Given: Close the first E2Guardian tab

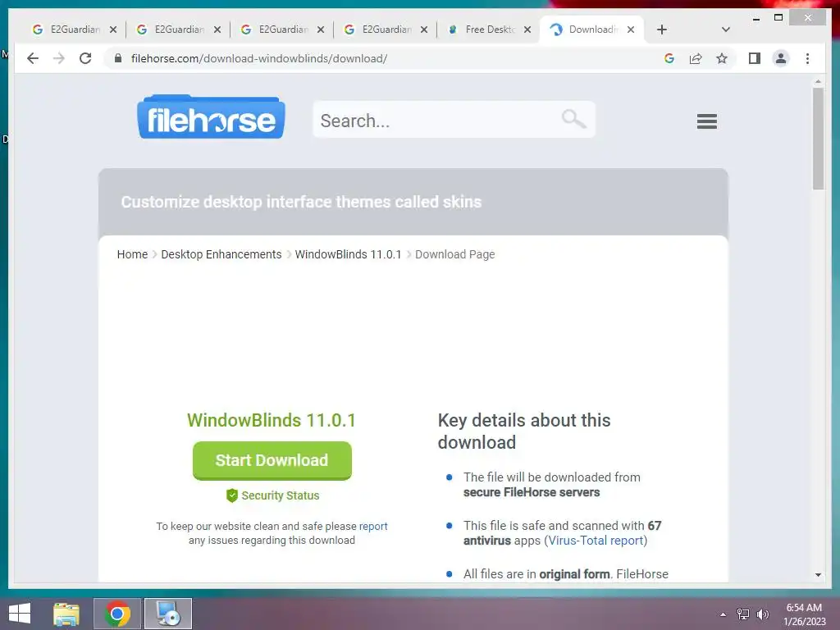Looking at the screenshot, I should [x=113, y=30].
